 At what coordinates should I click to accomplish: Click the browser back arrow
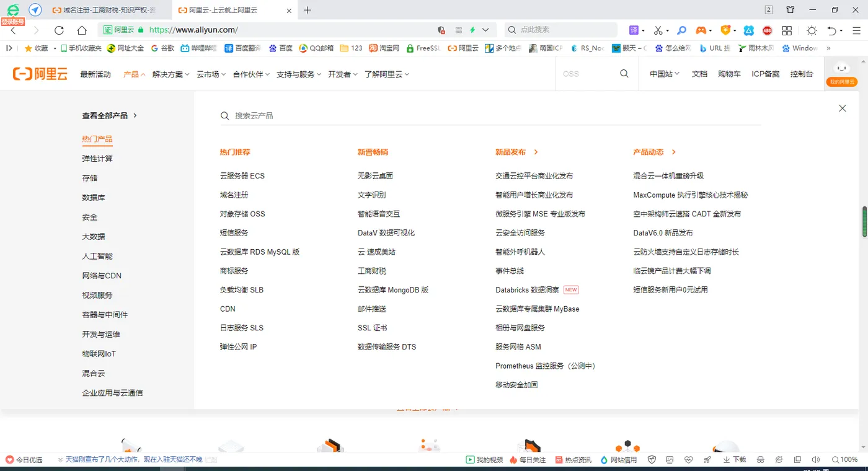[x=13, y=30]
